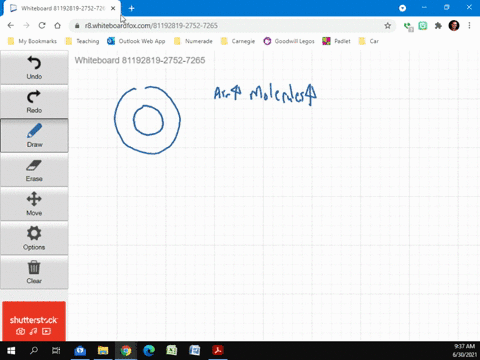
Task: Open the Numerade bookmarks folder
Action: pyautogui.click(x=193, y=41)
